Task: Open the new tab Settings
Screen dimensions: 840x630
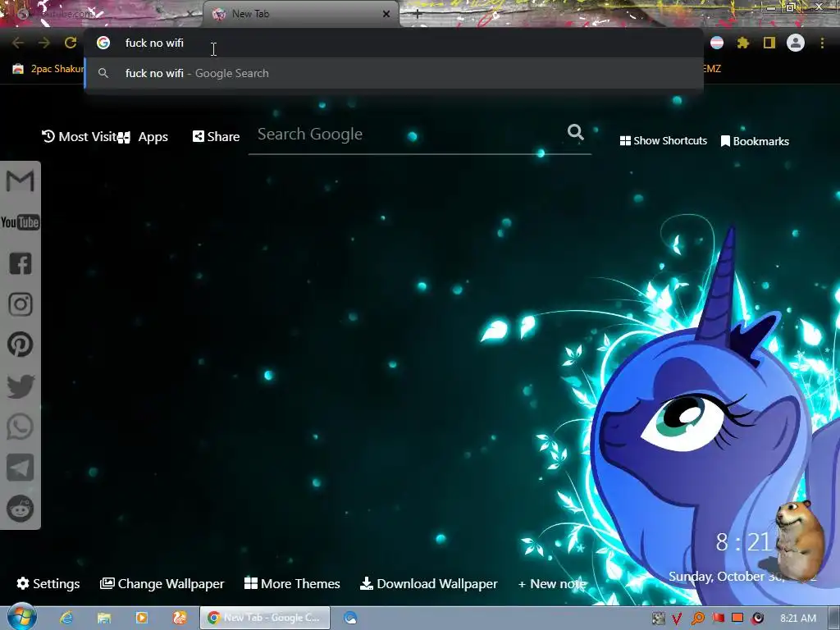Action: (x=48, y=583)
